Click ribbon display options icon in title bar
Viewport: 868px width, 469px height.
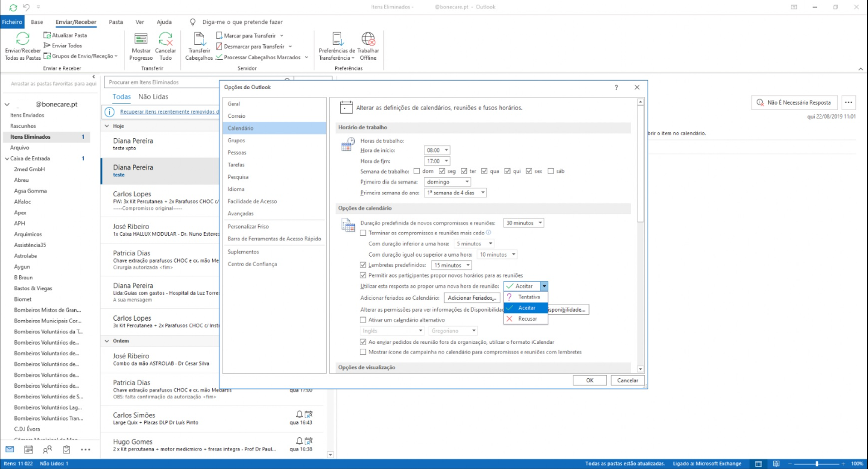point(794,7)
